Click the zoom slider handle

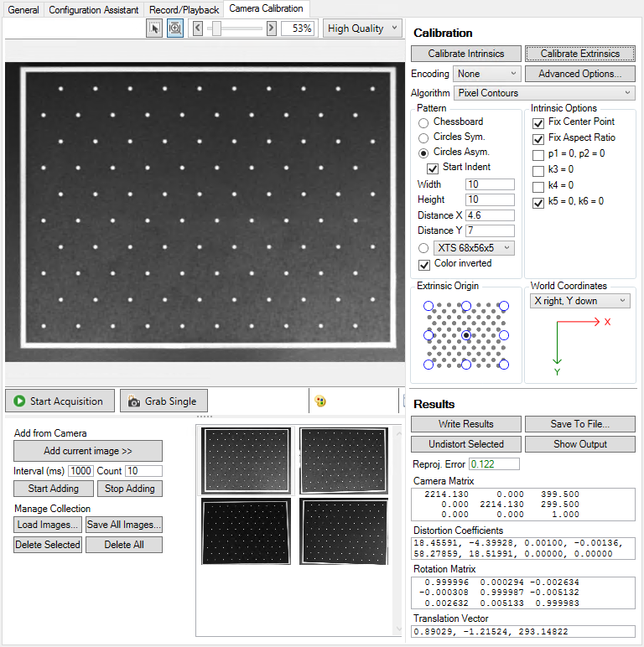[x=216, y=28]
